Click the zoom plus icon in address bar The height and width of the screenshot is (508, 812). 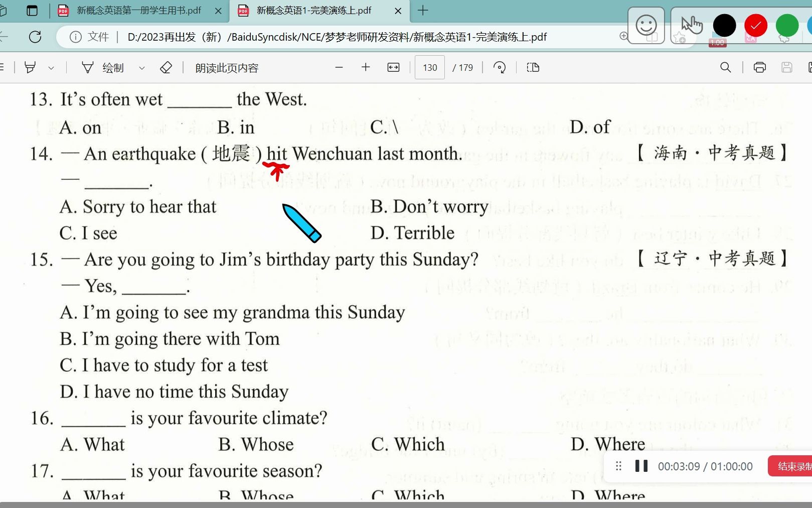click(x=623, y=36)
